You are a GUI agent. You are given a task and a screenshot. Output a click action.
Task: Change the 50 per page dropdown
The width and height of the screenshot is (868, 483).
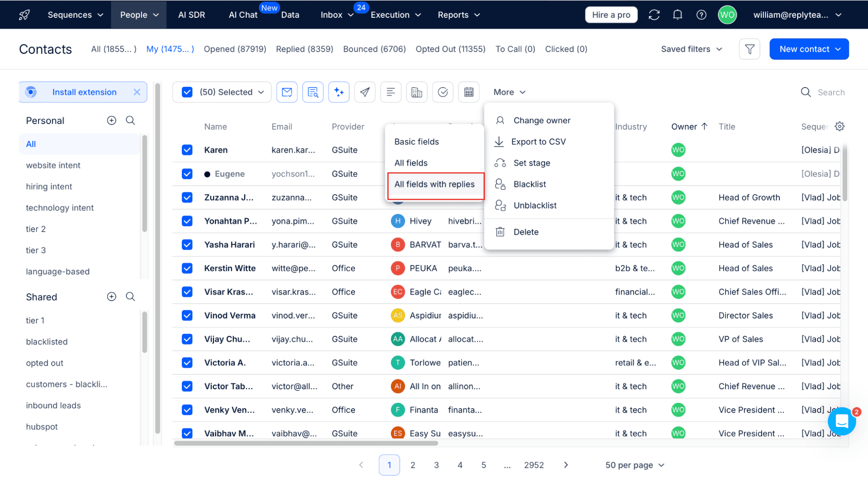634,465
